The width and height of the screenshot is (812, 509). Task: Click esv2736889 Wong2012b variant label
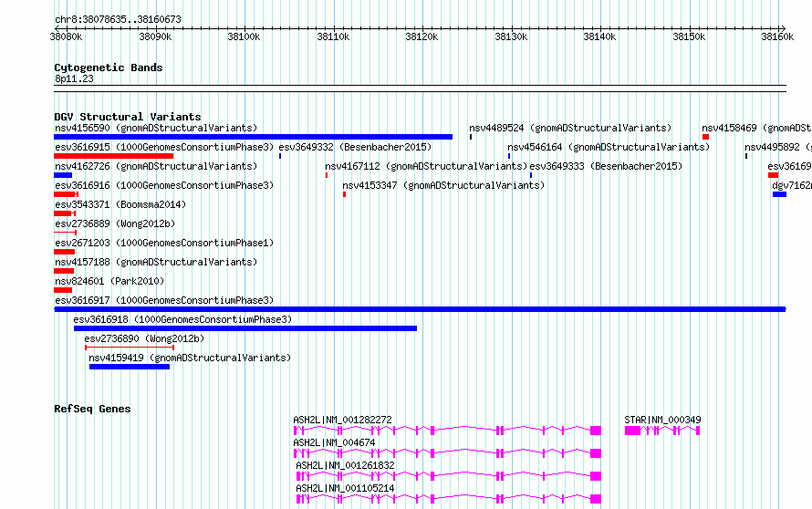tap(115, 223)
